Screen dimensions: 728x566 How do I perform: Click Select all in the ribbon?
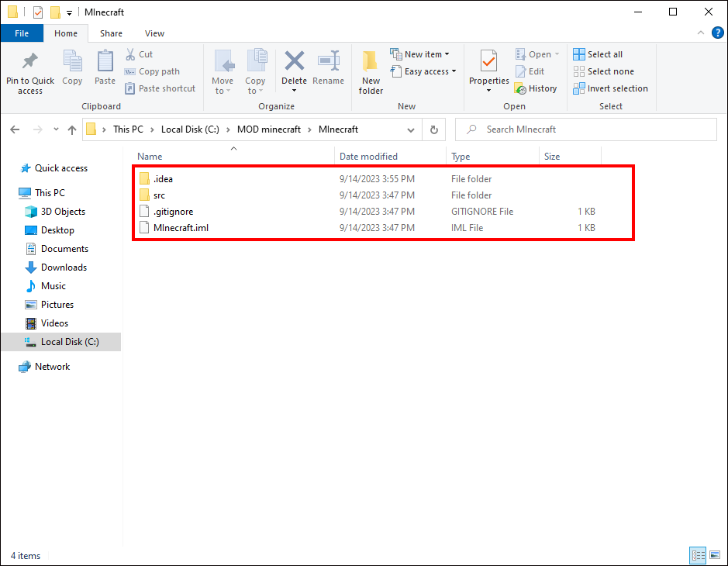coord(598,54)
